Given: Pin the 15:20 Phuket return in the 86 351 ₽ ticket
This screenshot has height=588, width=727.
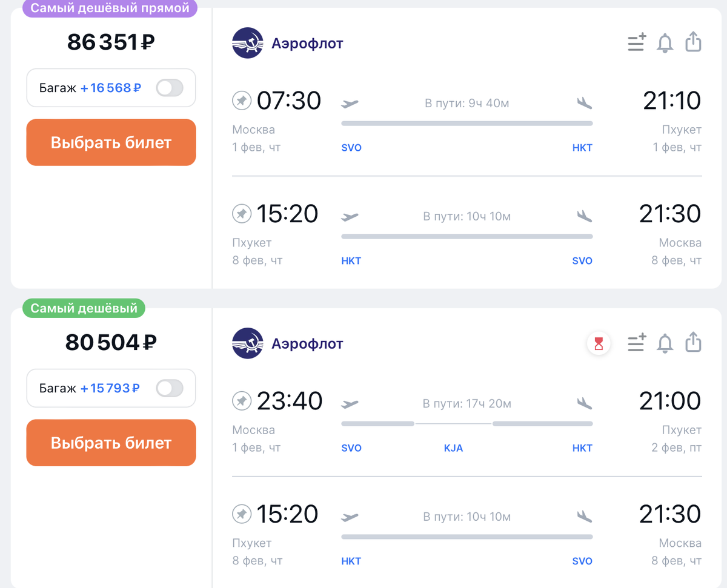Looking at the screenshot, I should 242,214.
